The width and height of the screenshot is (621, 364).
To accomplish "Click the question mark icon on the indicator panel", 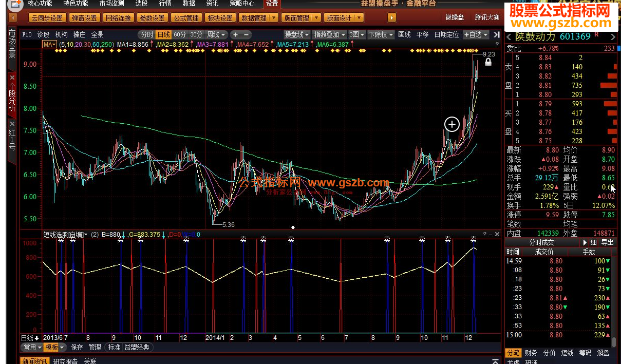I will coord(484,234).
